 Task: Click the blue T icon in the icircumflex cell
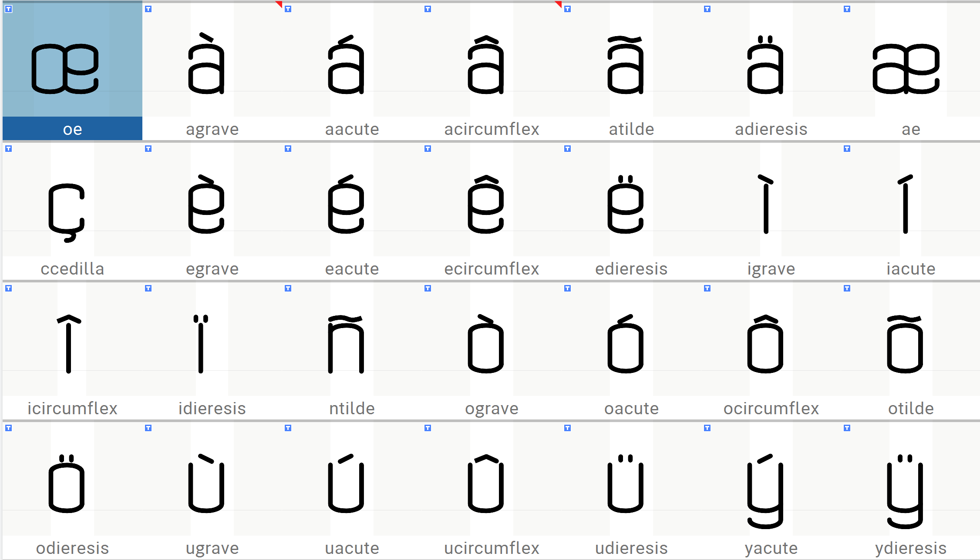9,288
